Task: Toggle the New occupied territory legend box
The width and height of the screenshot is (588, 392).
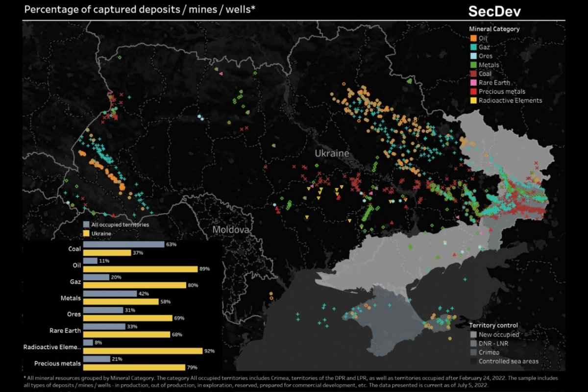Action: coord(473,335)
